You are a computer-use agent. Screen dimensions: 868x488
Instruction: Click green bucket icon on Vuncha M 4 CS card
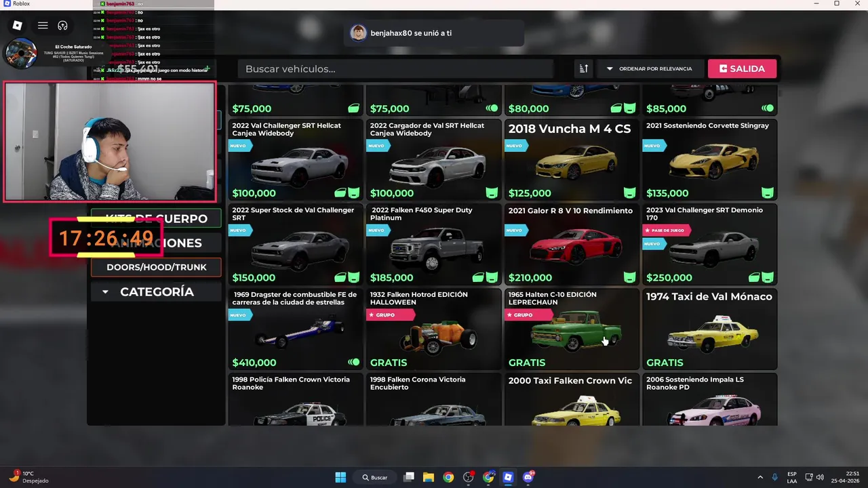click(x=630, y=193)
